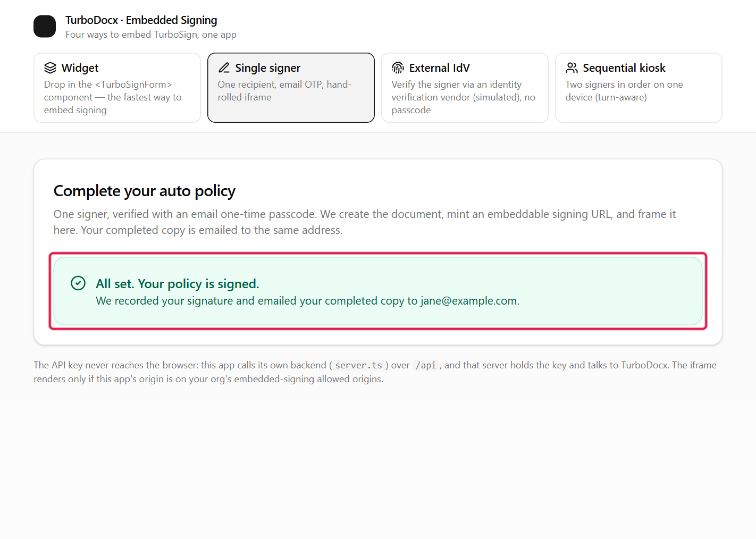Click 'Verify the signer via an identity' description

464,97
